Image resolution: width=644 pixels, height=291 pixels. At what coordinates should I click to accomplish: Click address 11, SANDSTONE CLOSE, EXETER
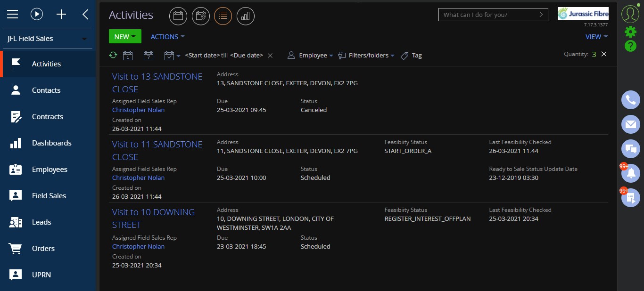tap(287, 151)
